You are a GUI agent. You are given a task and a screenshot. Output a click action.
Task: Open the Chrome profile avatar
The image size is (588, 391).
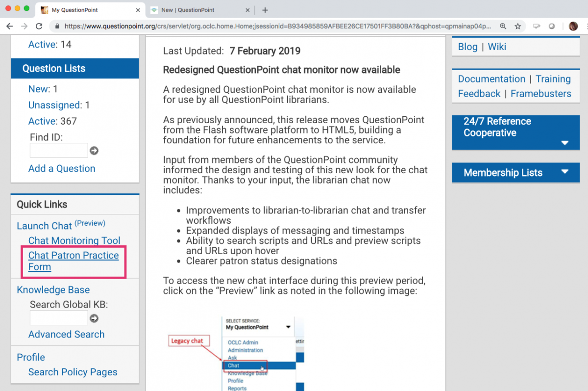(x=573, y=26)
